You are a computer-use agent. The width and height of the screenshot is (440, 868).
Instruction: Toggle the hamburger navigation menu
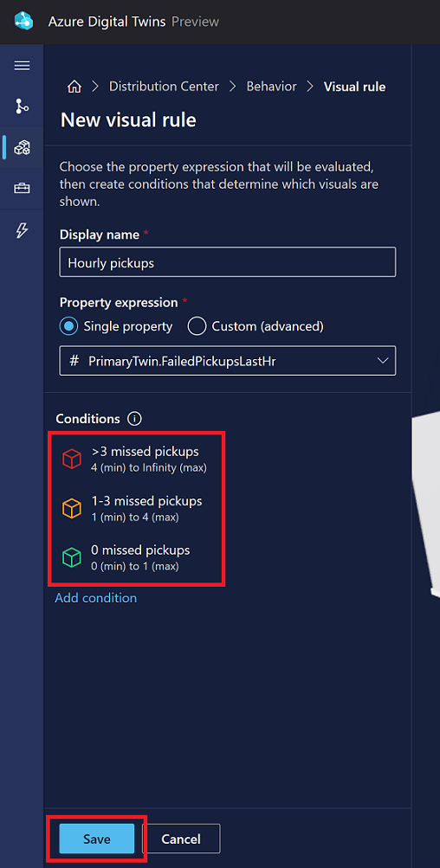(x=22, y=66)
